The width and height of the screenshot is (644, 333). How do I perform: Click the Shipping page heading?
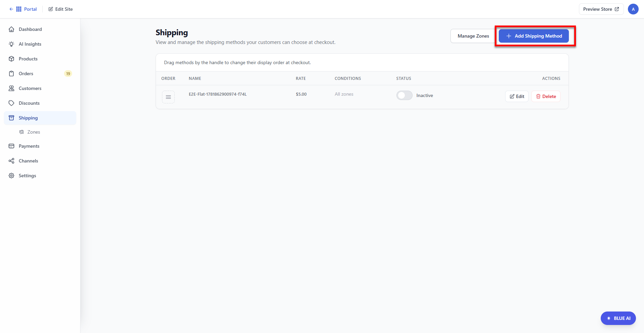tap(172, 33)
